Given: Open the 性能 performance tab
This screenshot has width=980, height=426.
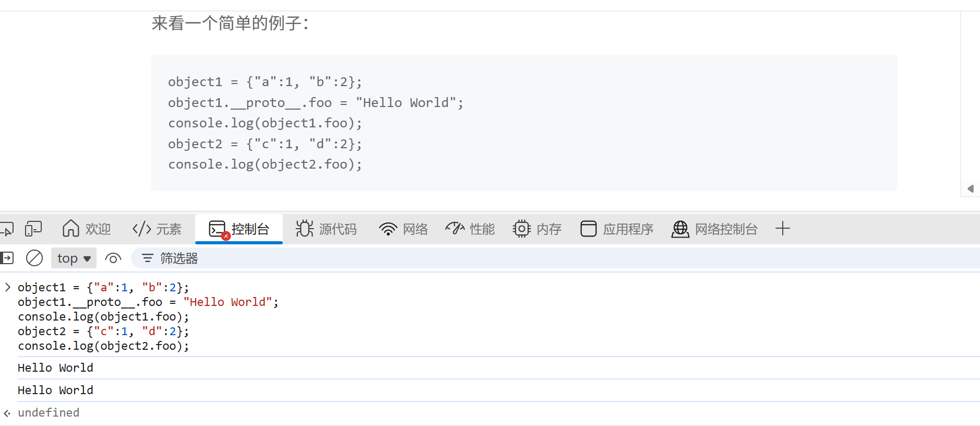Looking at the screenshot, I should click(470, 229).
